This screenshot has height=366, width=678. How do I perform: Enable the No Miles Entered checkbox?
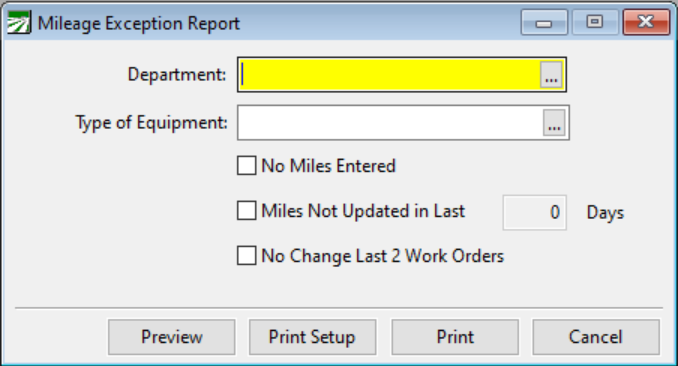tap(246, 166)
